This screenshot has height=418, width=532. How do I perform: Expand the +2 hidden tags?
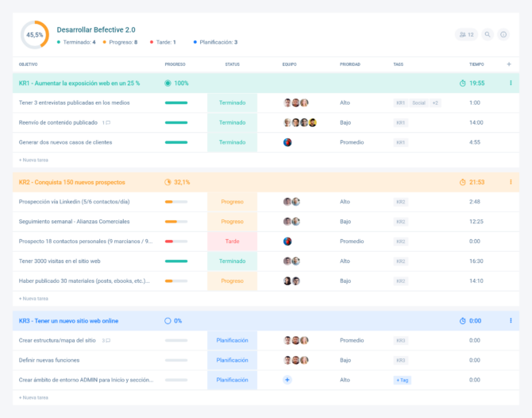(435, 103)
